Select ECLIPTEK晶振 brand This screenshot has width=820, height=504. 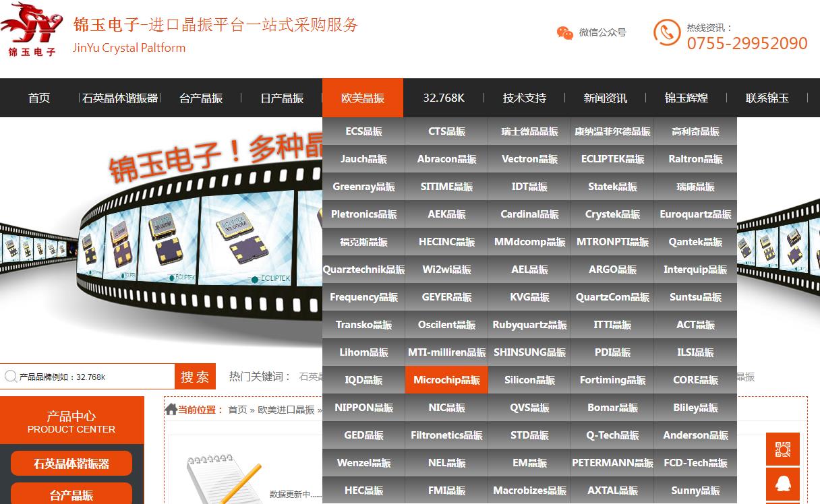tap(612, 159)
